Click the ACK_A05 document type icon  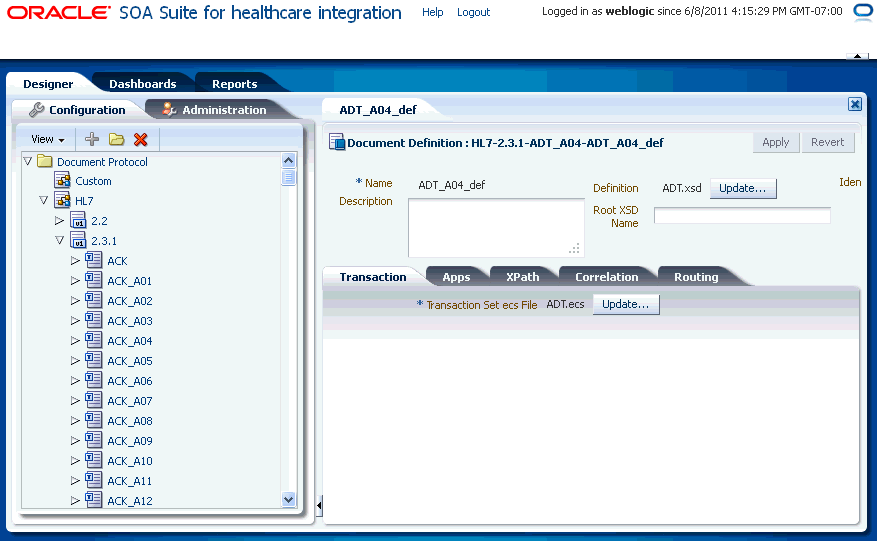[93, 360]
